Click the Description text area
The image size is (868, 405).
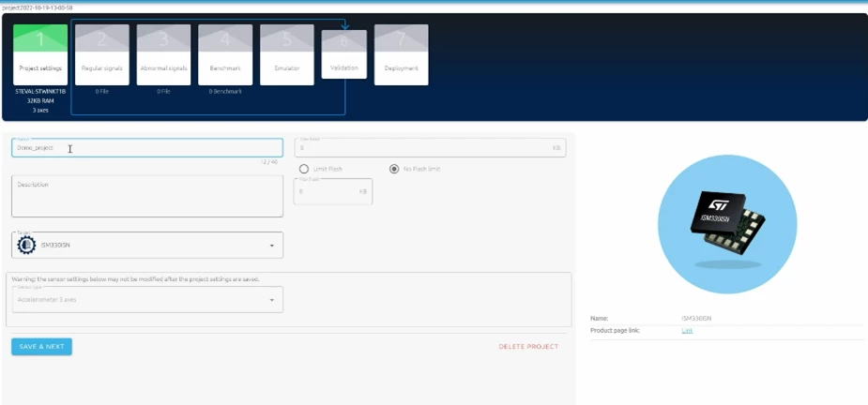coord(147,197)
